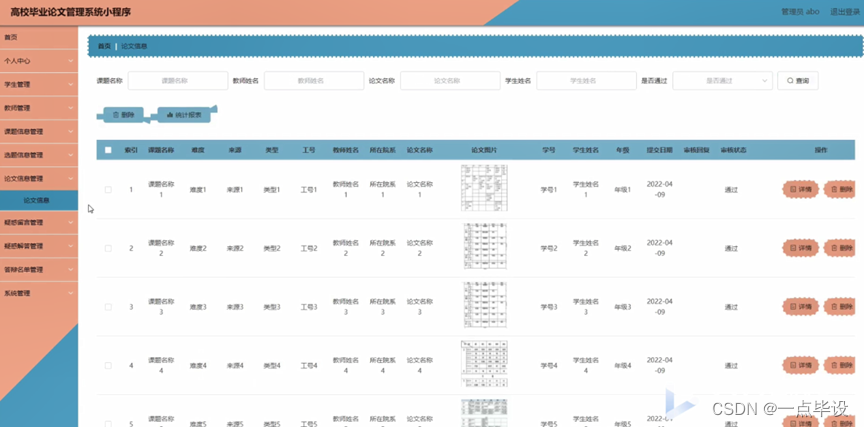The image size is (864, 427).
Task: Click the 来源 column header
Action: click(234, 150)
